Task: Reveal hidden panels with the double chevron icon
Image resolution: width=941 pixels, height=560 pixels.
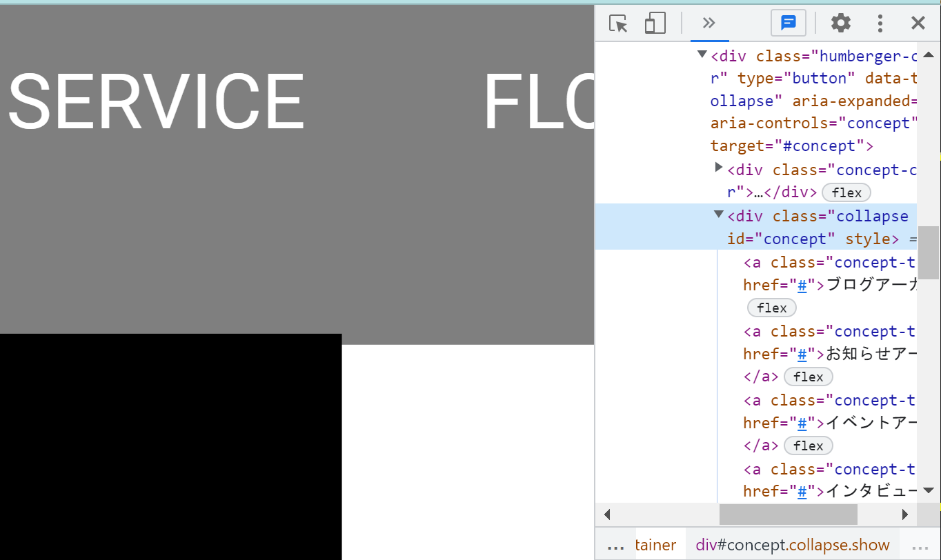Action: 709,23
